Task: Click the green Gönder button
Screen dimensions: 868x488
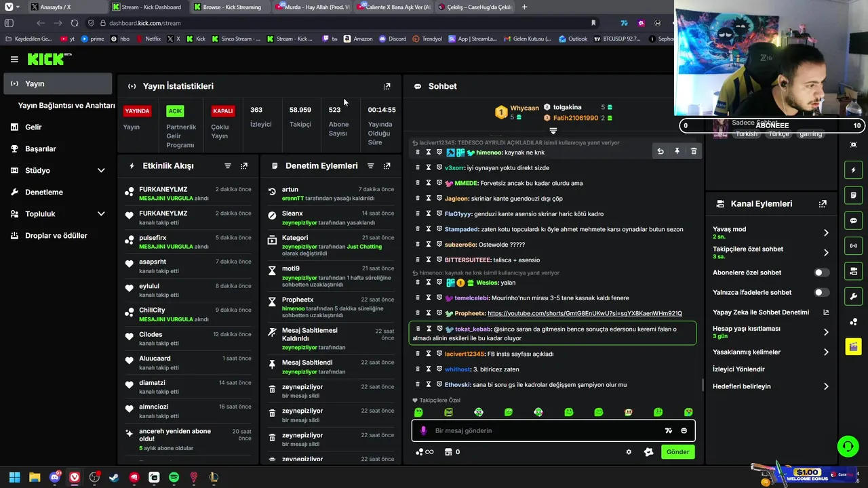Action: coord(677,452)
